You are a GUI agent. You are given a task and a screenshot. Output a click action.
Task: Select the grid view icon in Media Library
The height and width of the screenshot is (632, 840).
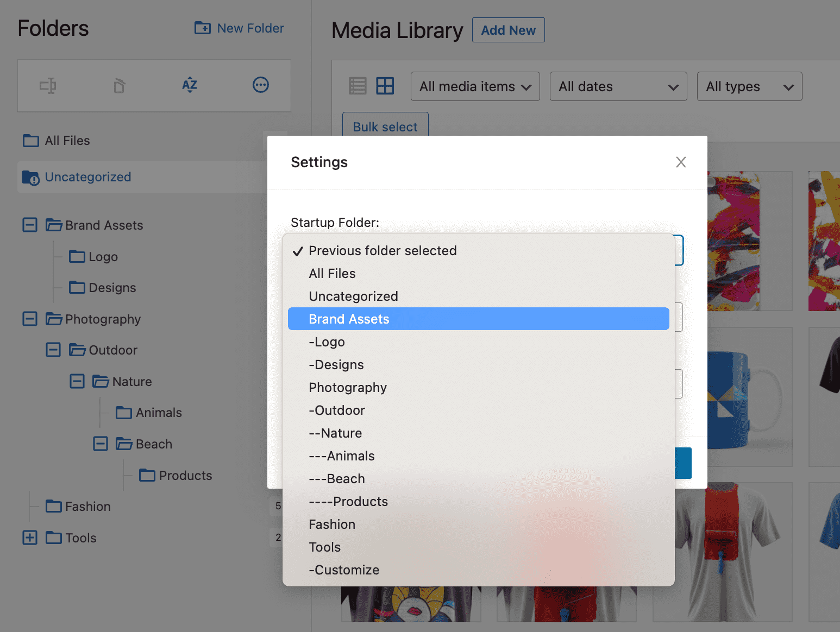coord(385,86)
